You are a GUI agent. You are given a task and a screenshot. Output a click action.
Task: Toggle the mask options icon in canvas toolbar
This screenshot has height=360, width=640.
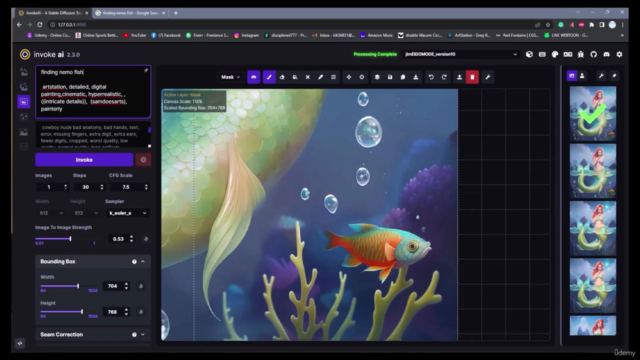(253, 77)
